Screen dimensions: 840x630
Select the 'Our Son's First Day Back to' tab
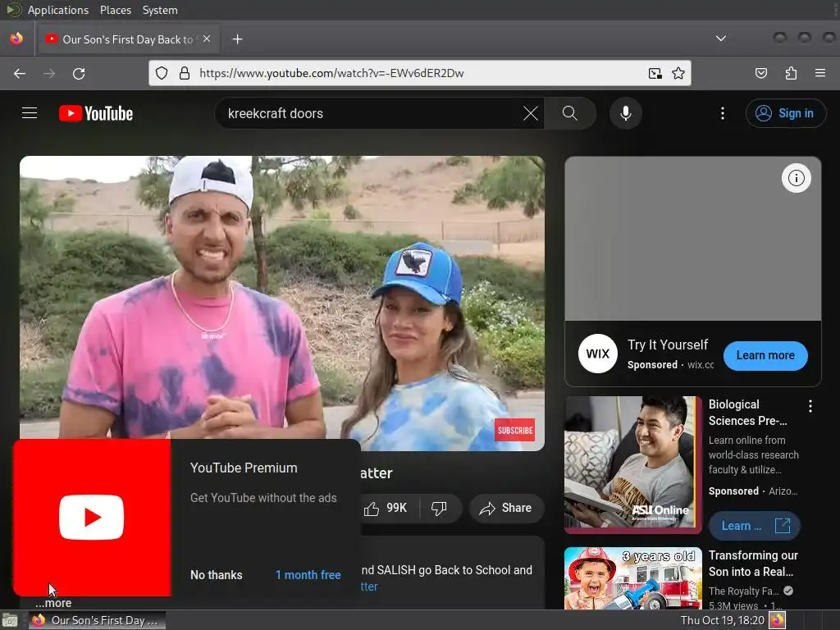[x=127, y=39]
